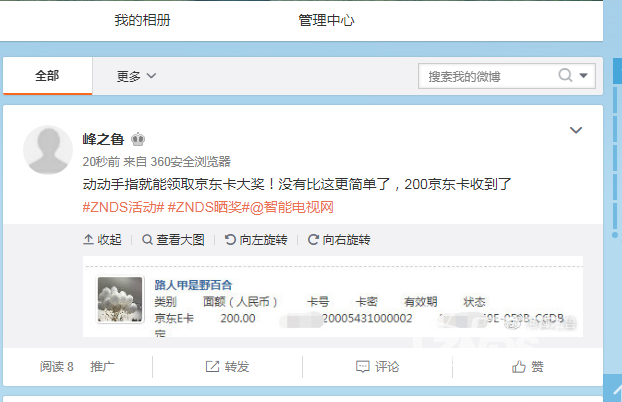Image resolution: width=622 pixels, height=402 pixels.
Task: Open the 我的相册 tab
Action: 142,20
